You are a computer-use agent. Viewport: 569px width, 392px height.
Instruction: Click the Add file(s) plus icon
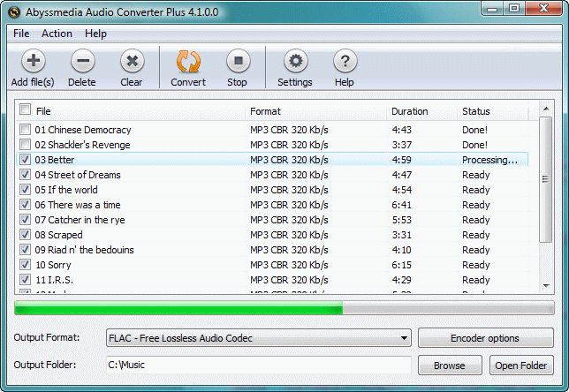(34, 61)
